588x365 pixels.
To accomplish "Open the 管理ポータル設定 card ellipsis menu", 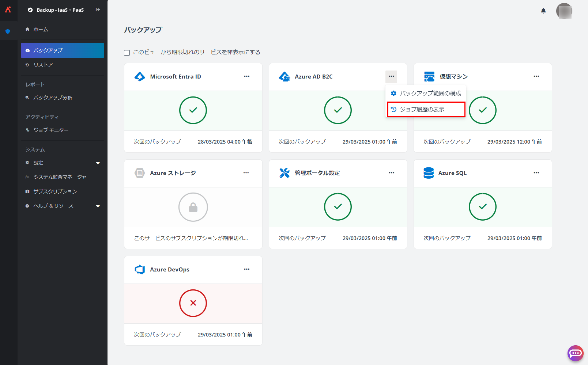I will [391, 173].
